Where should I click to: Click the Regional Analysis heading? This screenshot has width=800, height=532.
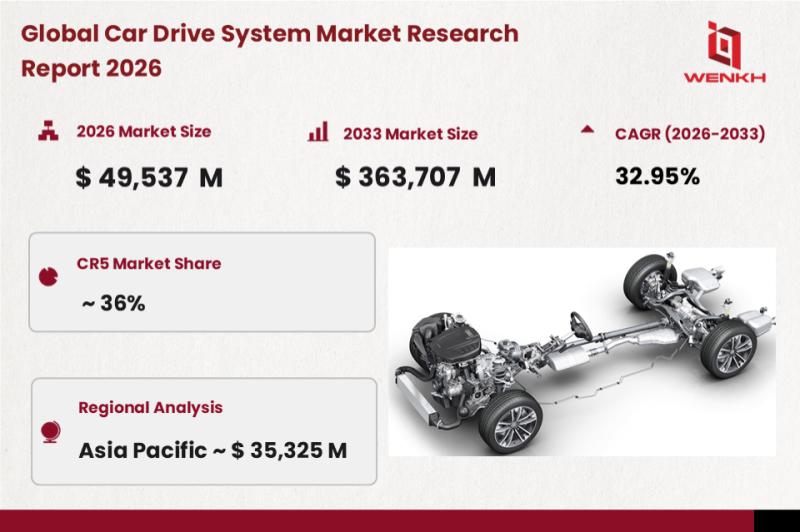[150, 408]
